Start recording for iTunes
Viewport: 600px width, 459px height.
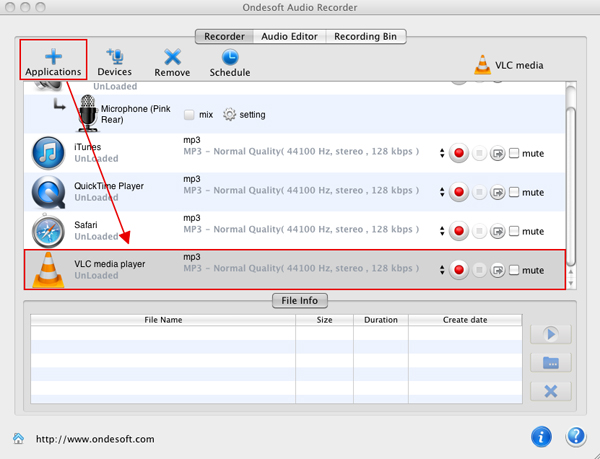[459, 154]
